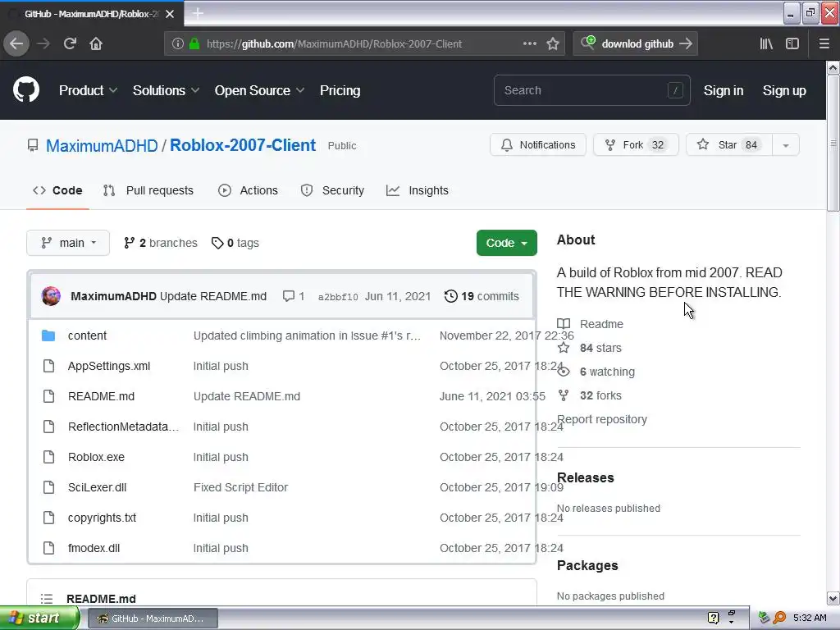Click the page scrollbar down arrow
This screenshot has height=630, width=840.
pos(833,598)
